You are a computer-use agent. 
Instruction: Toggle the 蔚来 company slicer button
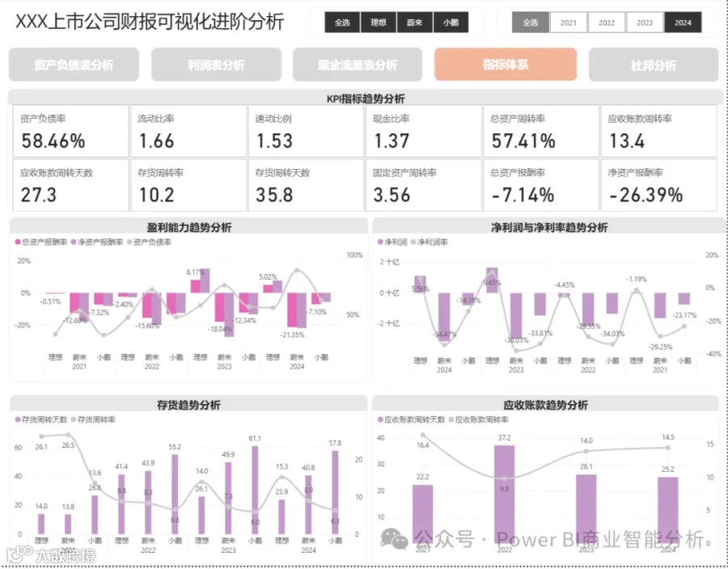415,23
